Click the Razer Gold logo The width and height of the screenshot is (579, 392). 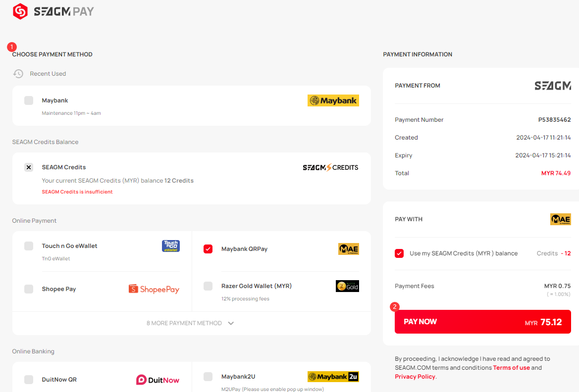click(x=347, y=286)
